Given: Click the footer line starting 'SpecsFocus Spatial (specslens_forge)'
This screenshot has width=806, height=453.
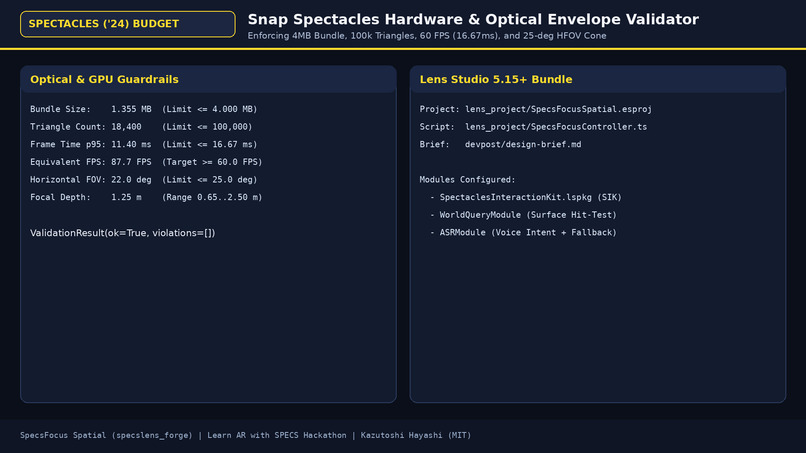Looking at the screenshot, I should tap(246, 435).
